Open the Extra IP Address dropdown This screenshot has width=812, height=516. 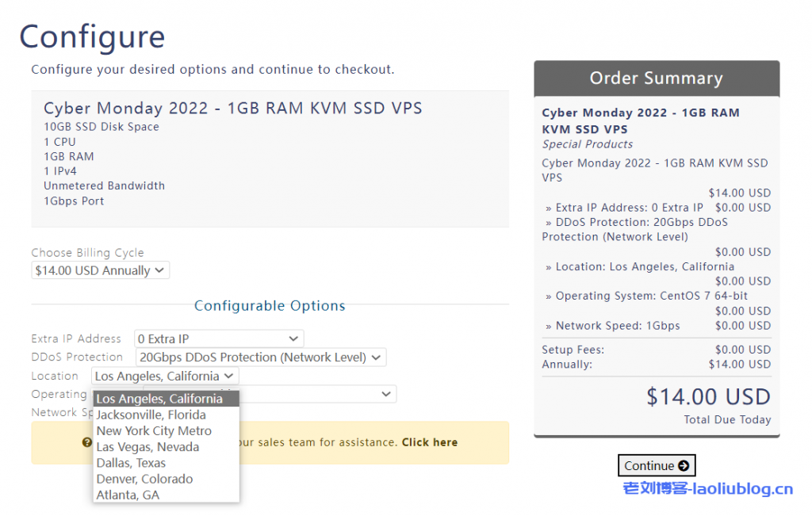[219, 338]
